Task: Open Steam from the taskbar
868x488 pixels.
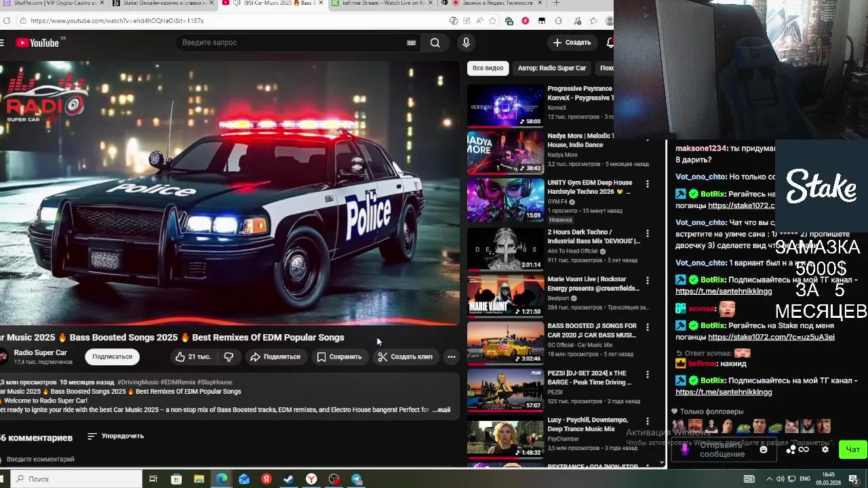Action: click(x=288, y=479)
